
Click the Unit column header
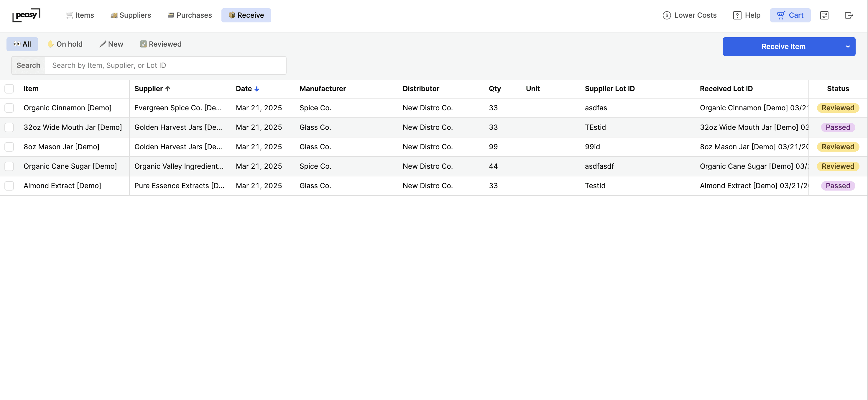coord(533,89)
